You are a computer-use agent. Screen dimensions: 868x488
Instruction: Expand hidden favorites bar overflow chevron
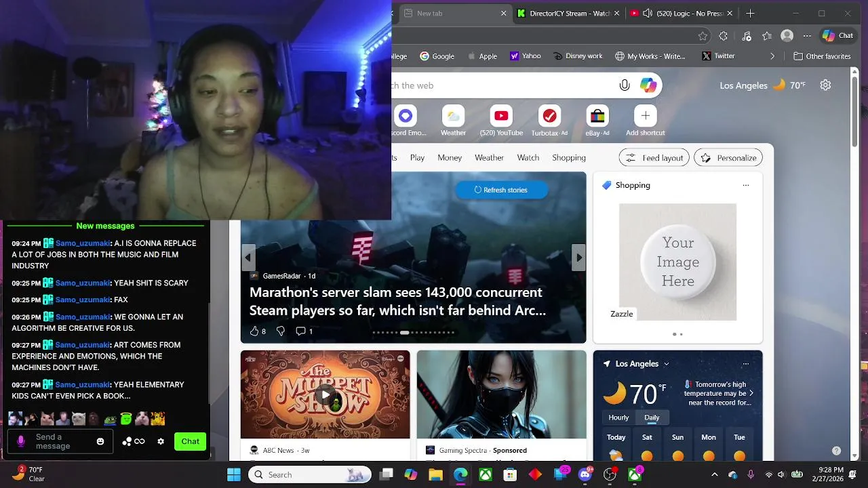click(x=772, y=56)
